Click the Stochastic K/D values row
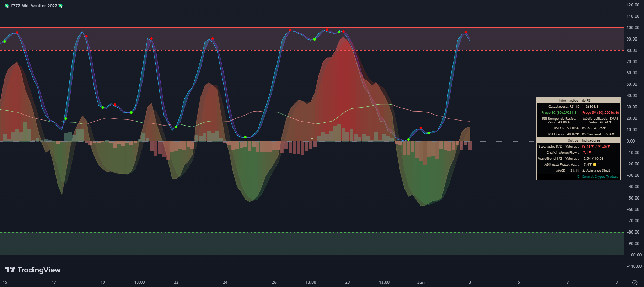The height and width of the screenshot is (287, 644). (579, 147)
